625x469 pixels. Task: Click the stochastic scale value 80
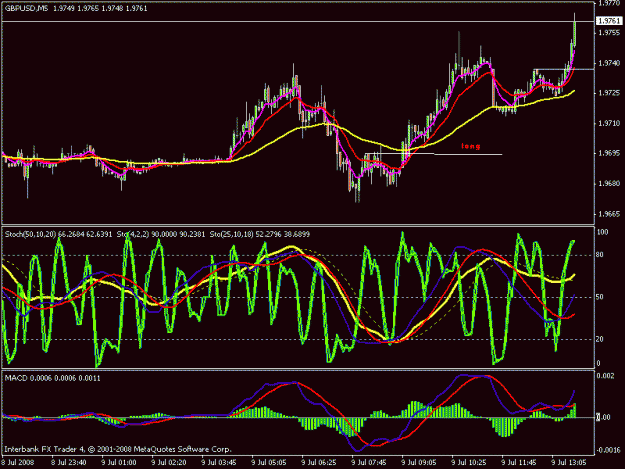(x=600, y=255)
